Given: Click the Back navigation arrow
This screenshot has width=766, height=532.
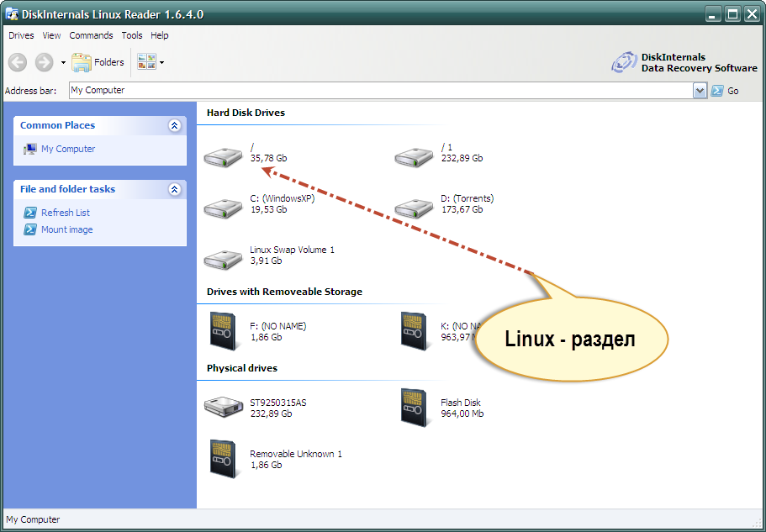Looking at the screenshot, I should click(x=18, y=62).
